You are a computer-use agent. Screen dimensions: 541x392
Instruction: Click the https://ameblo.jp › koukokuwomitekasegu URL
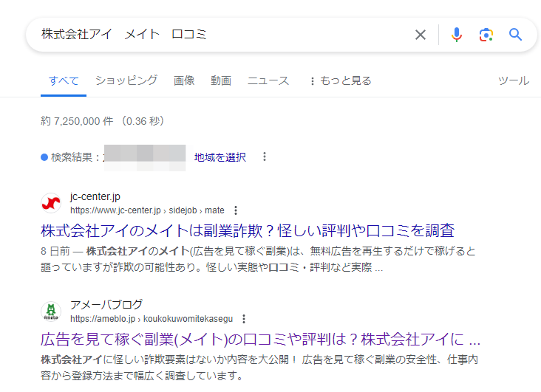click(x=152, y=319)
